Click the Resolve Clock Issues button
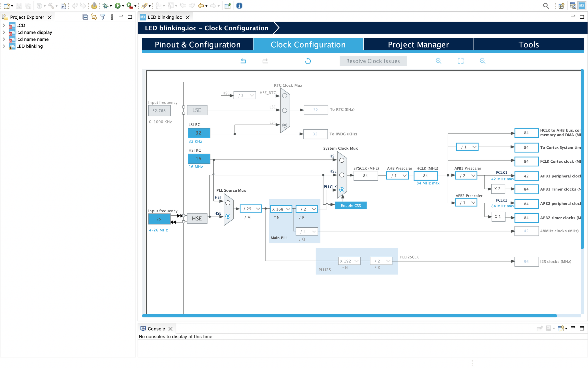 373,61
